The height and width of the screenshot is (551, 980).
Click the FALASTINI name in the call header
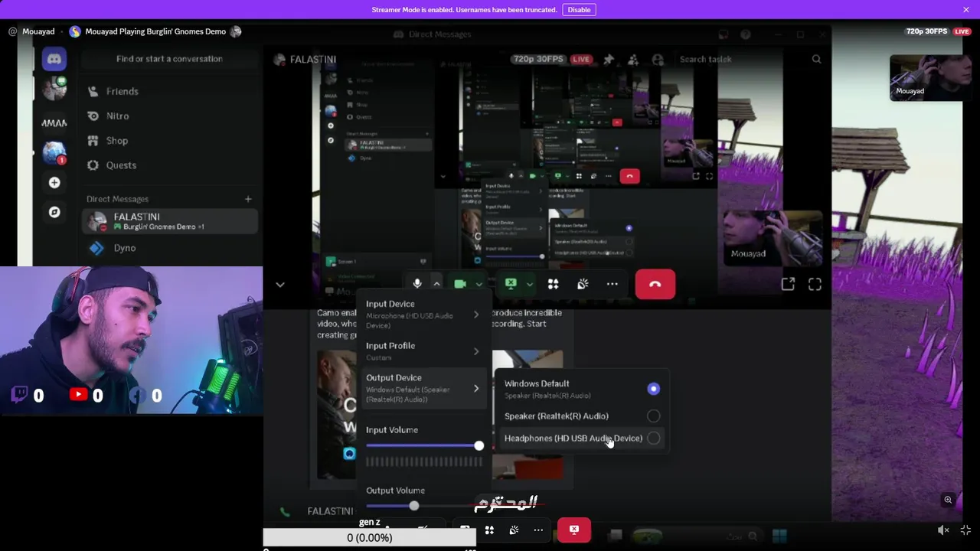312,59
